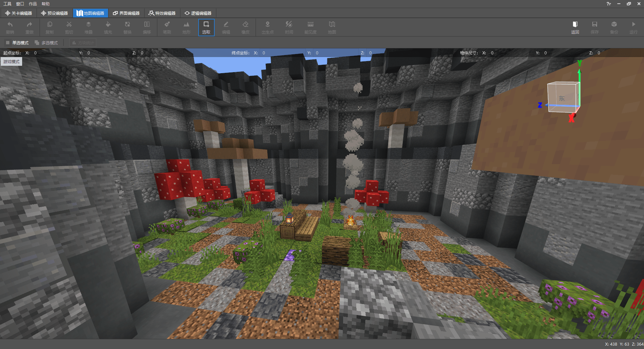Click the 撤销 (undo) toolbar icon
Image resolution: width=644 pixels, height=349 pixels.
[x=10, y=28]
